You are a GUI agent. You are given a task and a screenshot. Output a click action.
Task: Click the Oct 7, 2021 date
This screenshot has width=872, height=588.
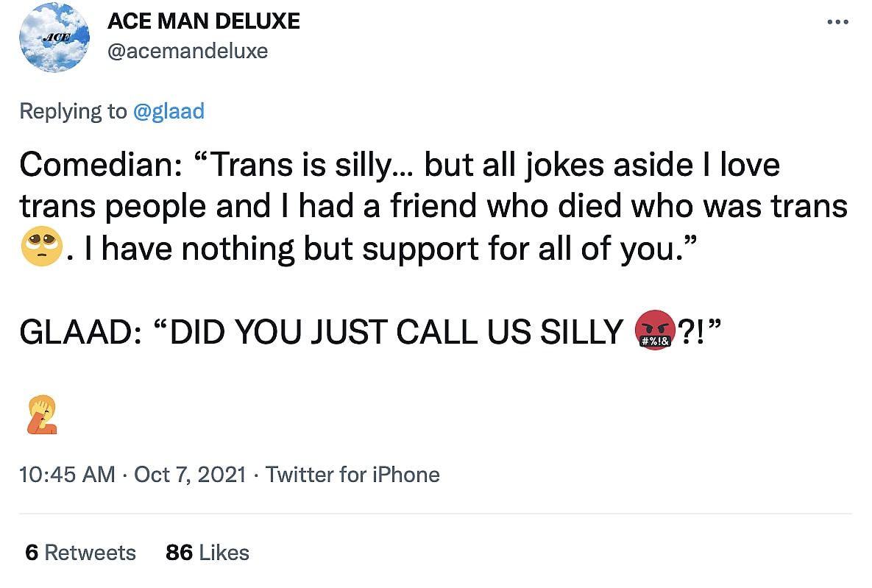(x=190, y=475)
